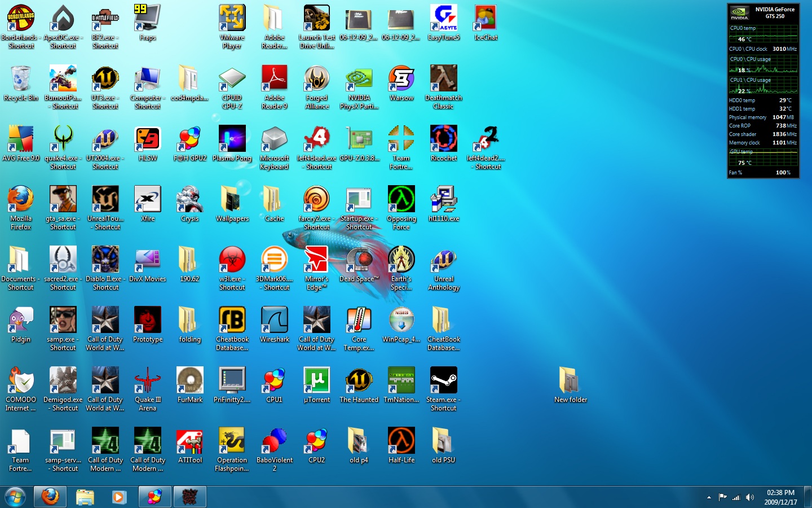Select the ATITool desktop icon
The width and height of the screenshot is (812, 508).
[x=190, y=441]
